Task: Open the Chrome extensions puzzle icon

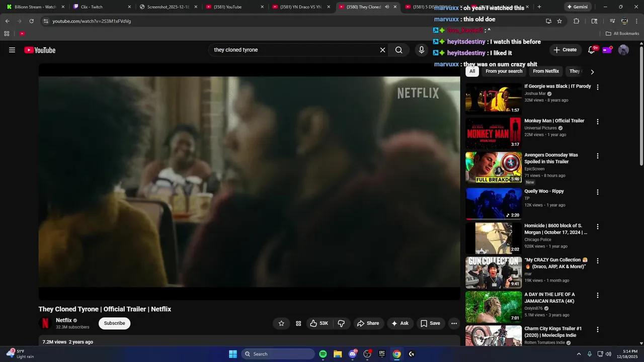Action: click(577, 21)
